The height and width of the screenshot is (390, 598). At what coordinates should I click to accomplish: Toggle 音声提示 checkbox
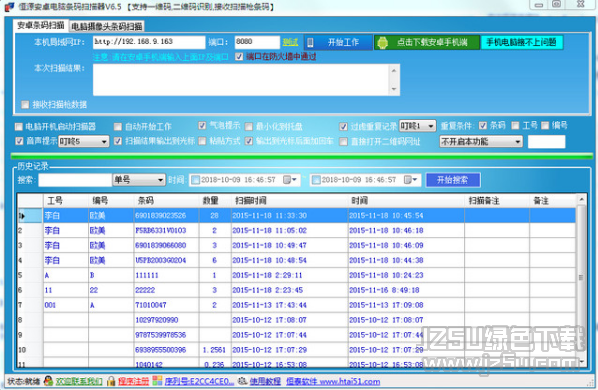pos(19,141)
